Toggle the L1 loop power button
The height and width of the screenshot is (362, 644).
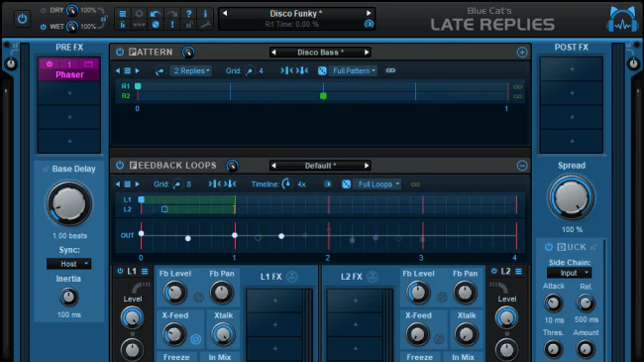coord(120,271)
